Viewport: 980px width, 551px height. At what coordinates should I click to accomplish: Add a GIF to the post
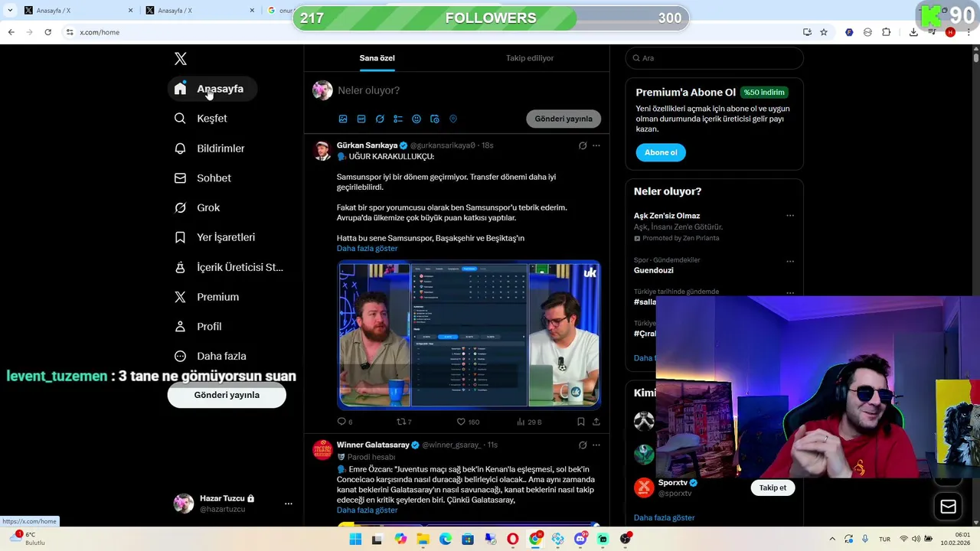[x=361, y=119]
